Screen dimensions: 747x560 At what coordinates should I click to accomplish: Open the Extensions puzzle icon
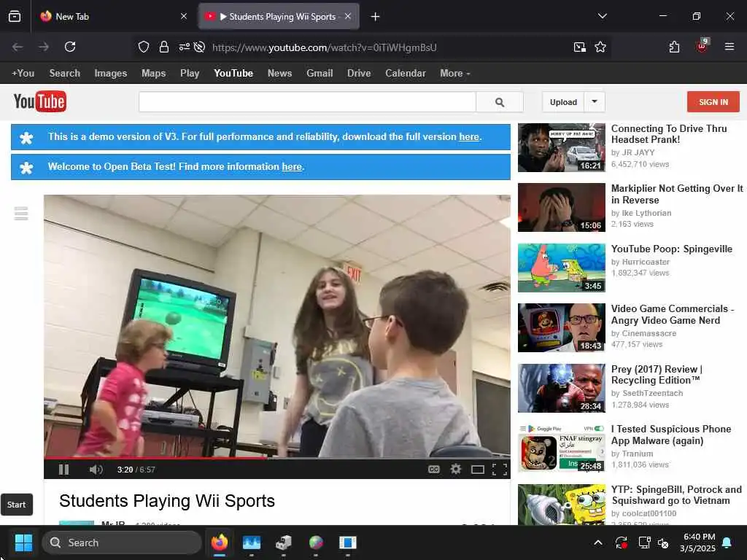(x=674, y=47)
